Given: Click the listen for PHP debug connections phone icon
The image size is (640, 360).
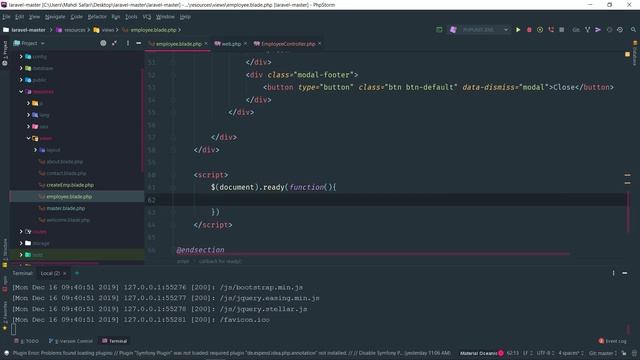Looking at the screenshot, I should pyautogui.click(x=551, y=30).
